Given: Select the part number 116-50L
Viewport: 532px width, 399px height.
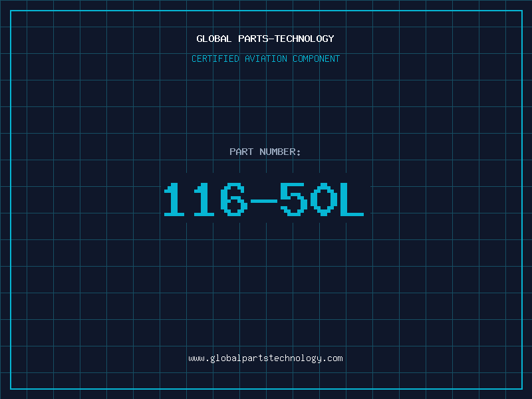Looking at the screenshot, I should click(x=264, y=199).
